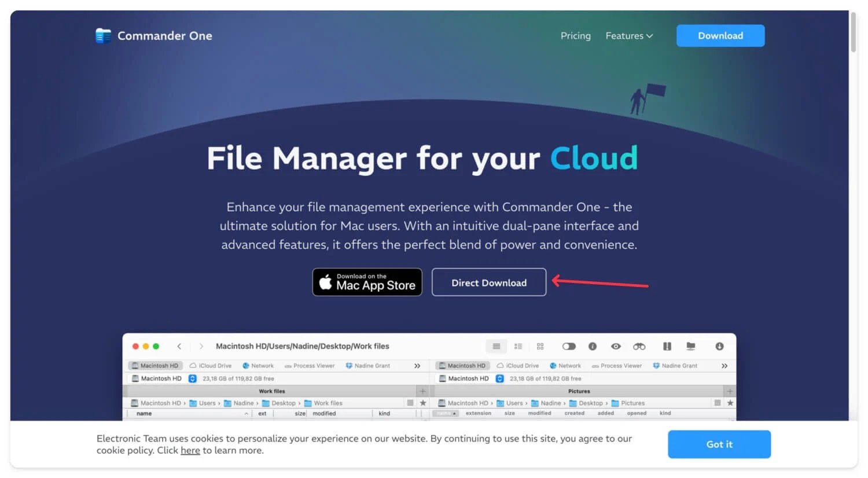Screen dimensions: 868x478
Task: Click the page vertical scrollbar thumb
Action: pos(853,32)
